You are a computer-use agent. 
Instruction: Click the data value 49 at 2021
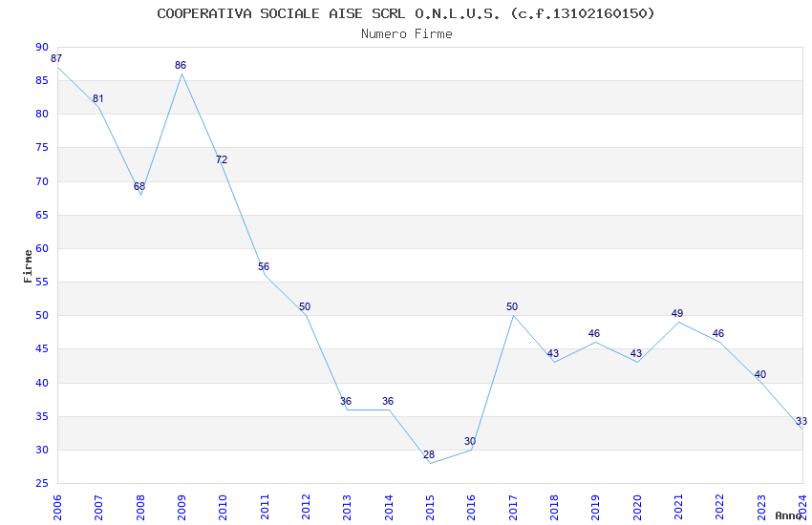tap(677, 313)
